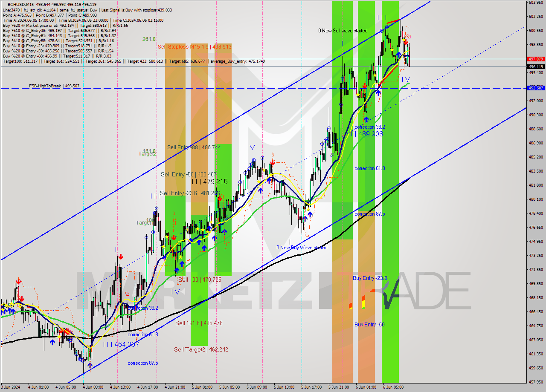The width and height of the screenshot is (546, 392).
Task: Click the '3 Jun 2024' date axis label
Action: point(11,387)
